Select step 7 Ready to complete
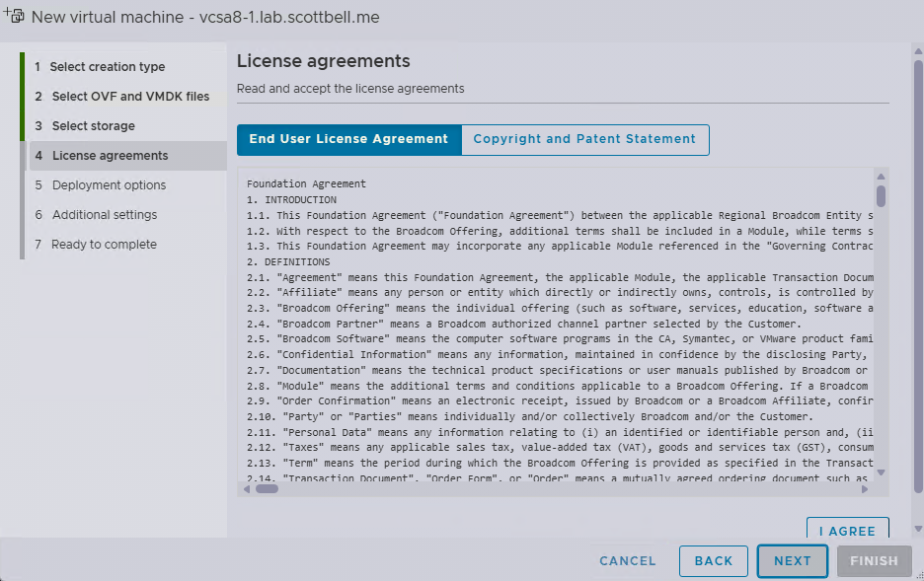This screenshot has width=924, height=581. point(104,245)
